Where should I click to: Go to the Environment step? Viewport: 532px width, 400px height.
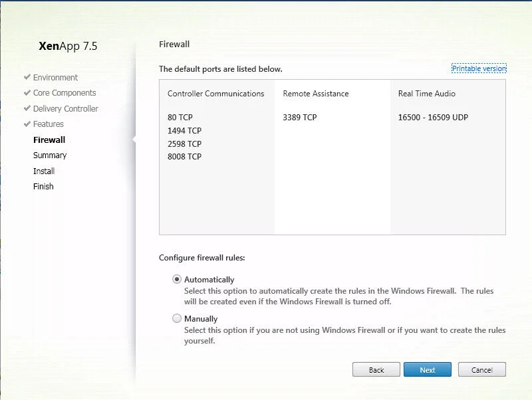55,78
